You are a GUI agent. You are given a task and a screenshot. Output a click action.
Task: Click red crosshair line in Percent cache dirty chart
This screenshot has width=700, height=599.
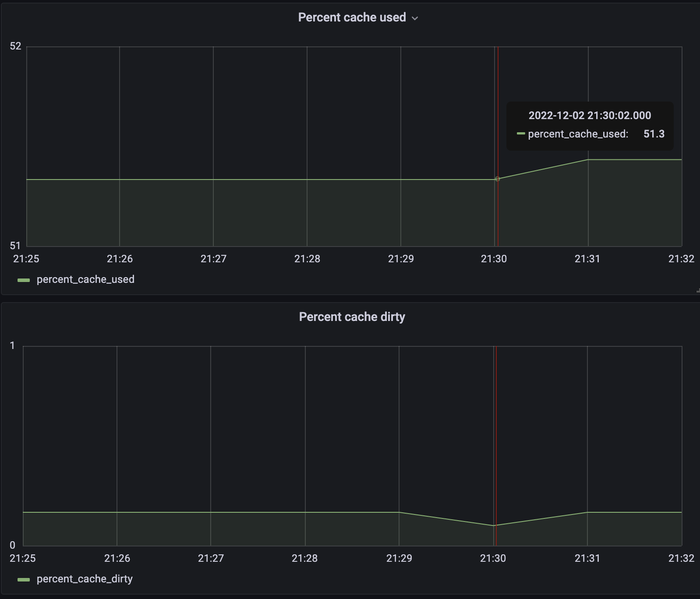pyautogui.click(x=496, y=438)
